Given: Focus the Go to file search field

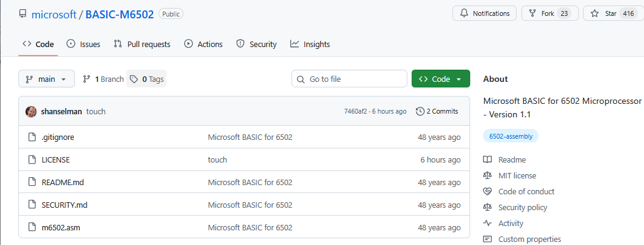Looking at the screenshot, I should coord(349,79).
